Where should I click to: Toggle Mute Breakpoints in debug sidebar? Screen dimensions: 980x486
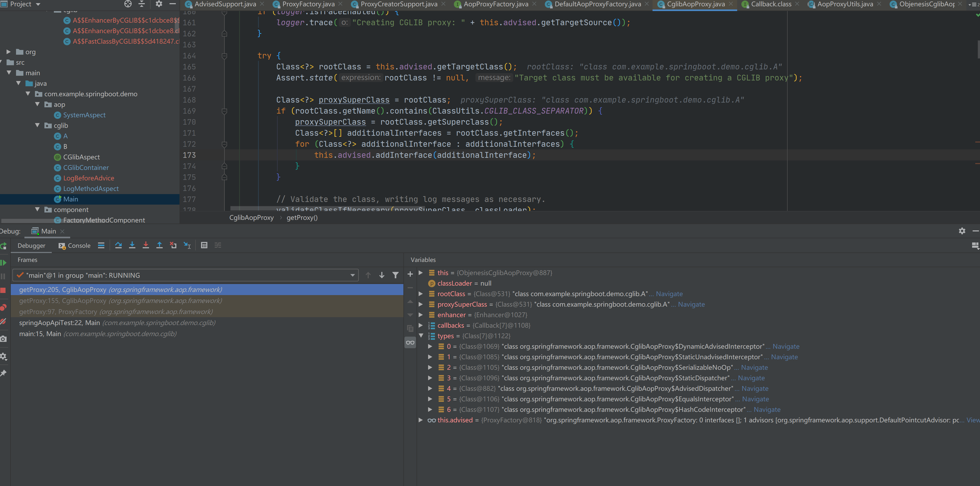[3, 322]
